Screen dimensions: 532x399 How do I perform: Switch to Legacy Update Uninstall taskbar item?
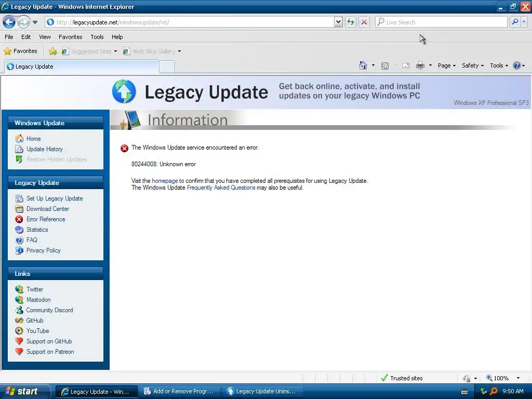click(262, 392)
